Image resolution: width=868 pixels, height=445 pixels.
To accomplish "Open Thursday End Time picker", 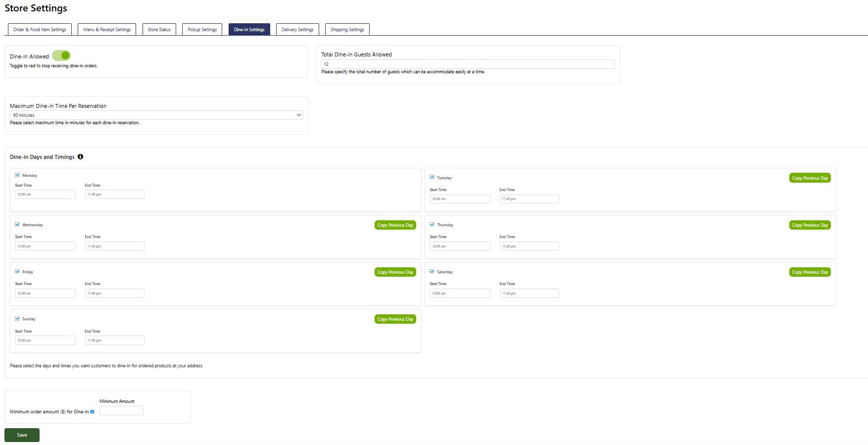I will tap(529, 246).
